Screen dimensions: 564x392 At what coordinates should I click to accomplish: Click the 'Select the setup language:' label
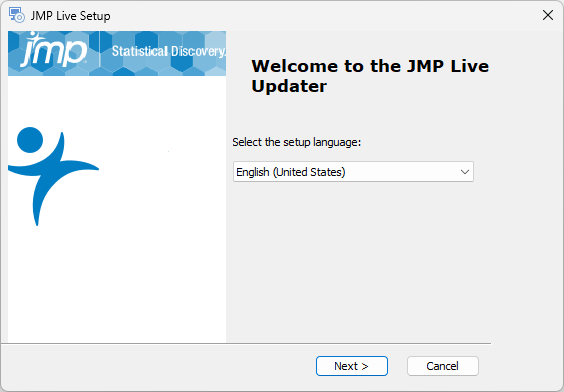[x=296, y=142]
